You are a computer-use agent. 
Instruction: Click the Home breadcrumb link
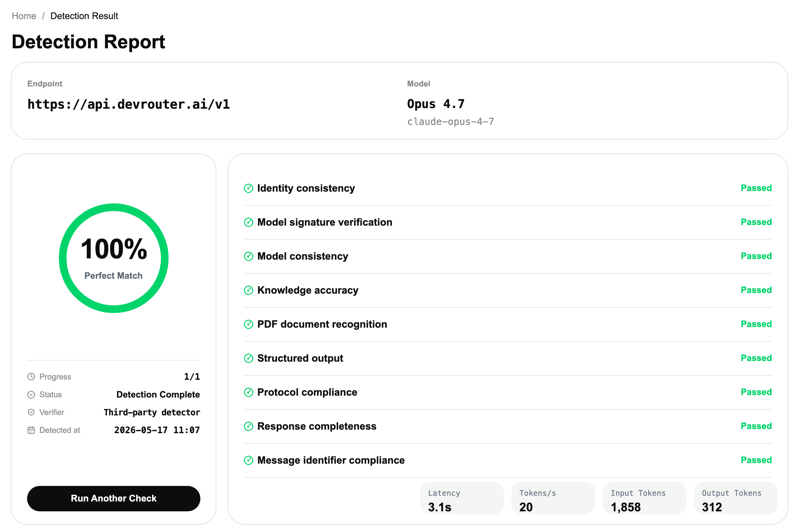(x=24, y=16)
